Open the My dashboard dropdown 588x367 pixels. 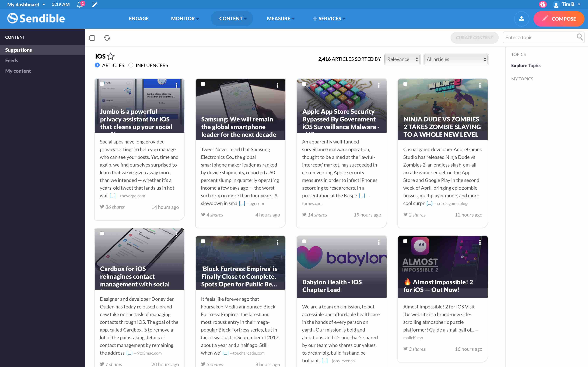tap(26, 4)
